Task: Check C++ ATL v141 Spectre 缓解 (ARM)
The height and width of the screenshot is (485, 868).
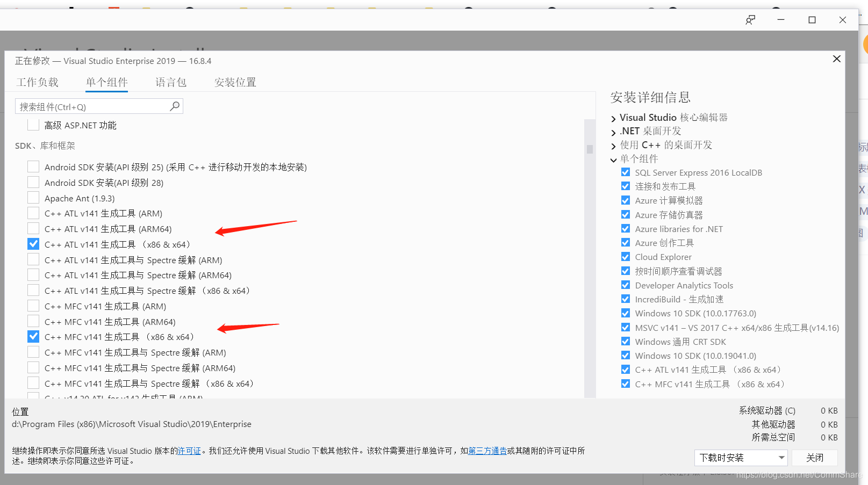Action: click(33, 259)
